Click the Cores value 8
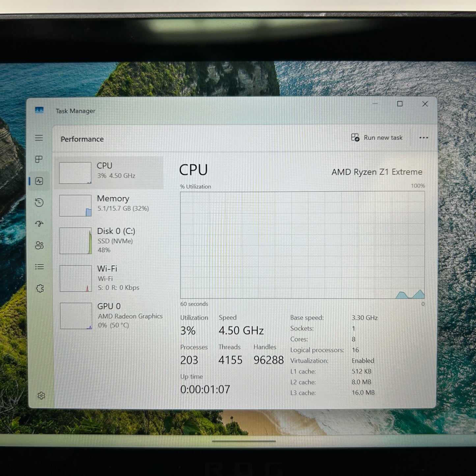Viewport: 476px width, 476px height. tap(353, 339)
